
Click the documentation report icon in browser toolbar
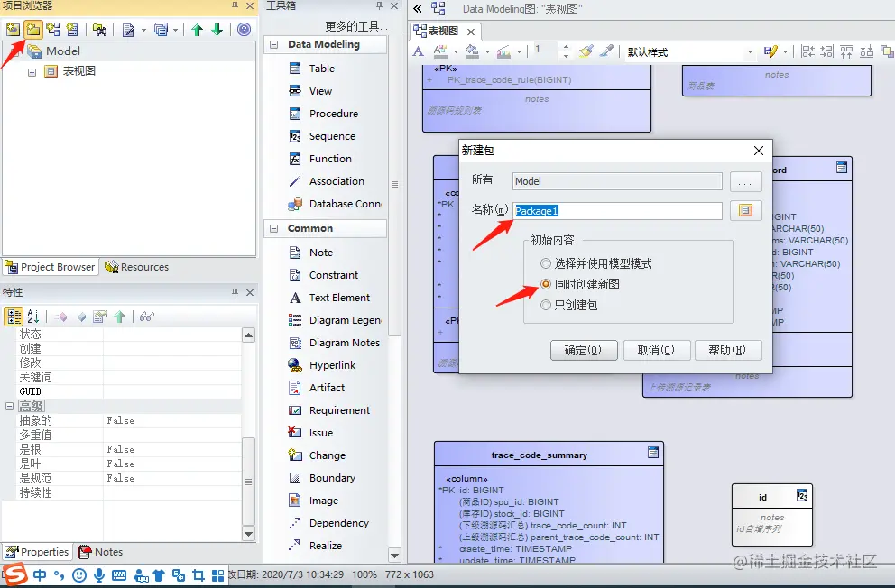[x=128, y=29]
